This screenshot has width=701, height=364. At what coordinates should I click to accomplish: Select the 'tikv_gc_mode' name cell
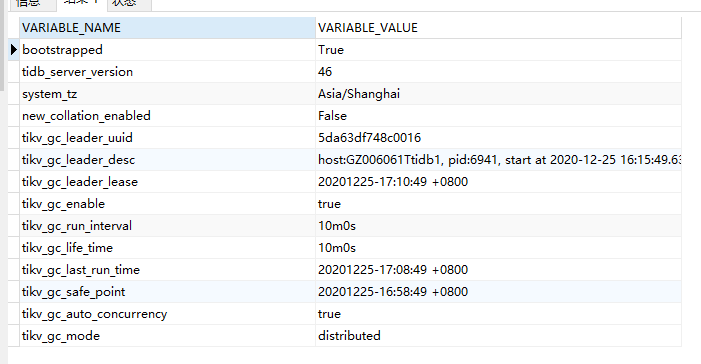coord(168,336)
